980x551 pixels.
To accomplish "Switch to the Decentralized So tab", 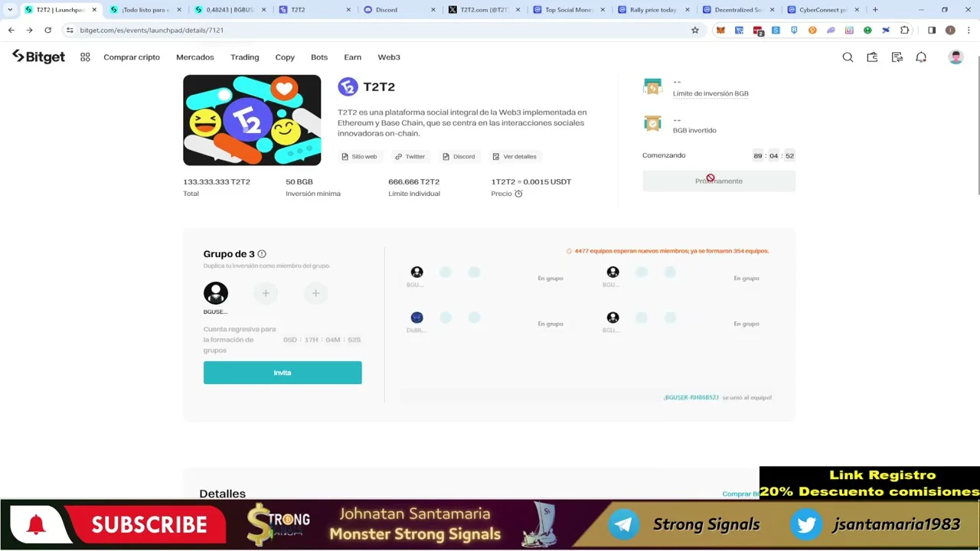I will click(x=737, y=10).
